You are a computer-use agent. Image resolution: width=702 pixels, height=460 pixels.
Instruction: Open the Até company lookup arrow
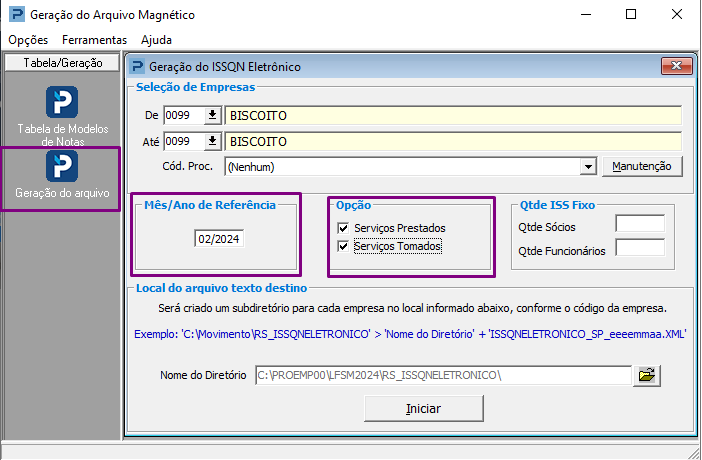(x=212, y=141)
